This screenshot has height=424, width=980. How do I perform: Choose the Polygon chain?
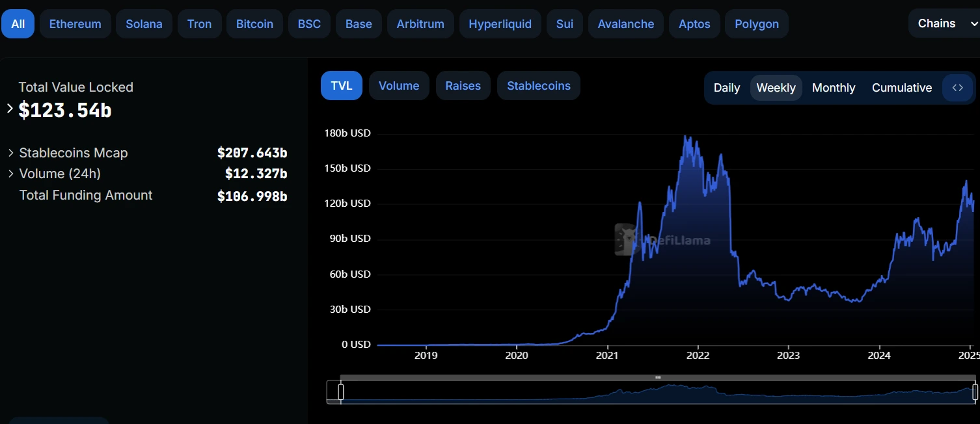coord(757,24)
